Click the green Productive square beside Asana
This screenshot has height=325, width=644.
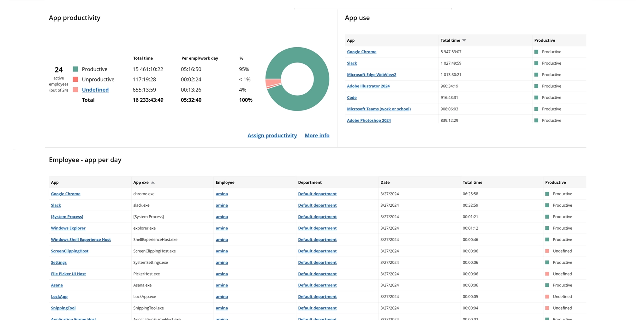tap(547, 285)
